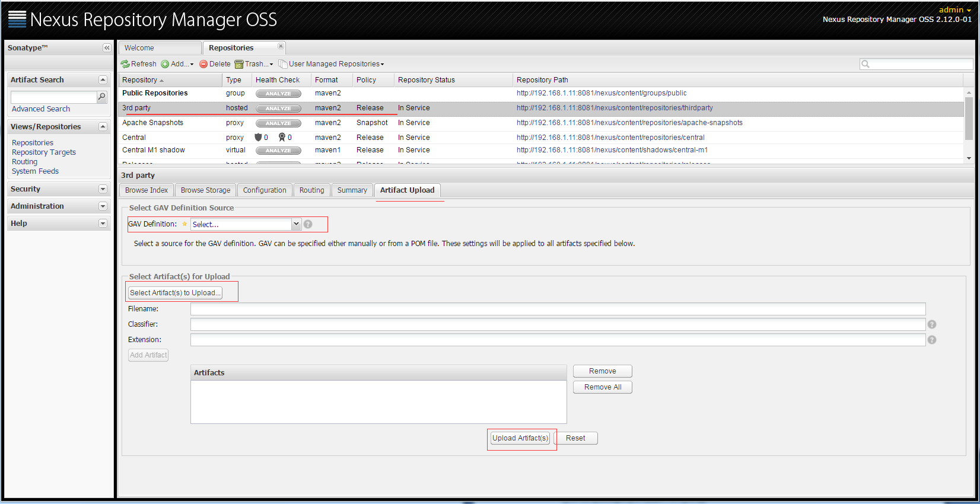Click the Upload Artifact(s) button

520,438
